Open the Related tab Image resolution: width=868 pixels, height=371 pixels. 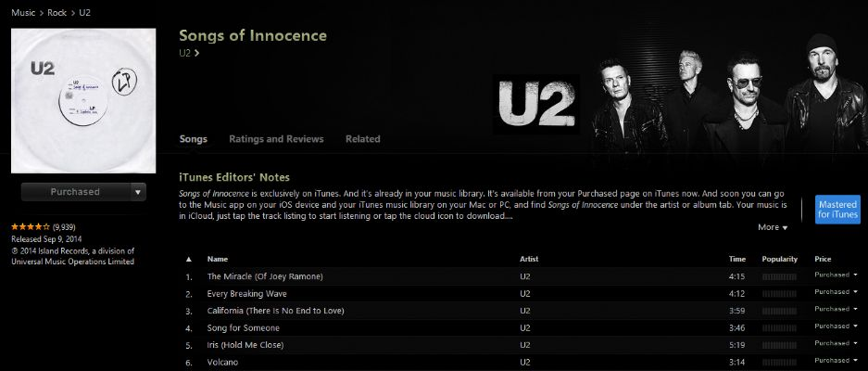click(x=362, y=139)
